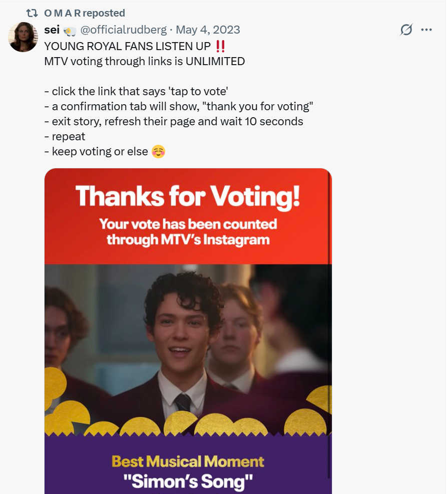Click the Grok slashed-circle icon
Screen dimensions: 448x494
[x=406, y=30]
